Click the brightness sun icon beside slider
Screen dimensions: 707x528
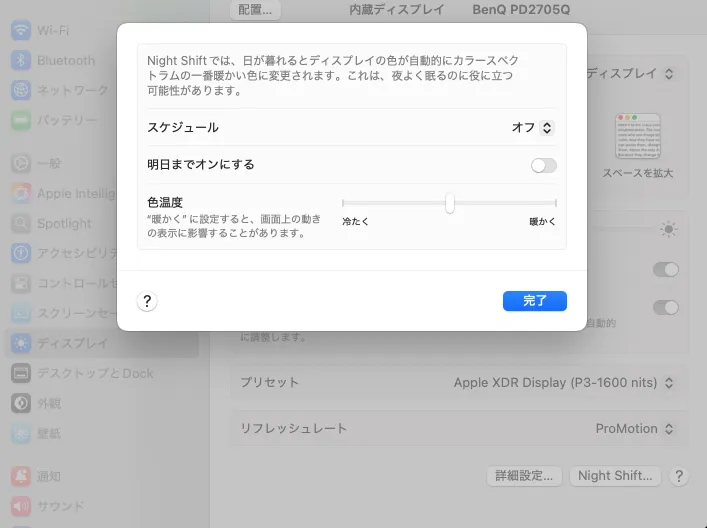pos(668,229)
